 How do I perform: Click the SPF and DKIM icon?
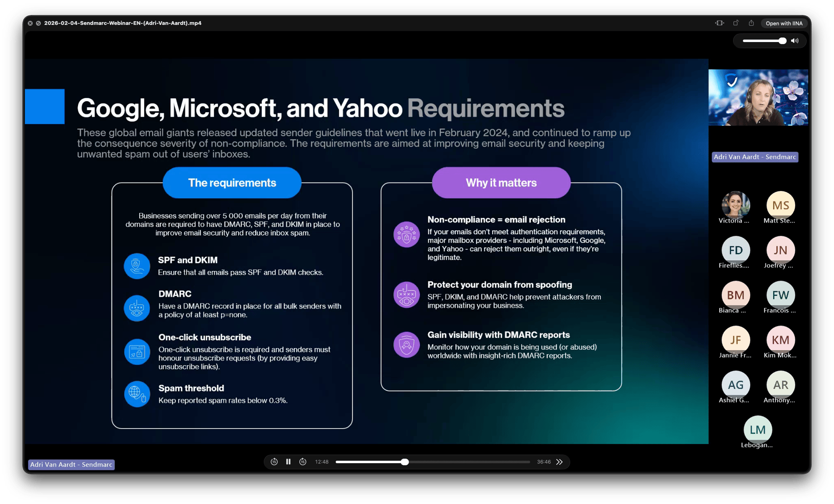pos(137,266)
